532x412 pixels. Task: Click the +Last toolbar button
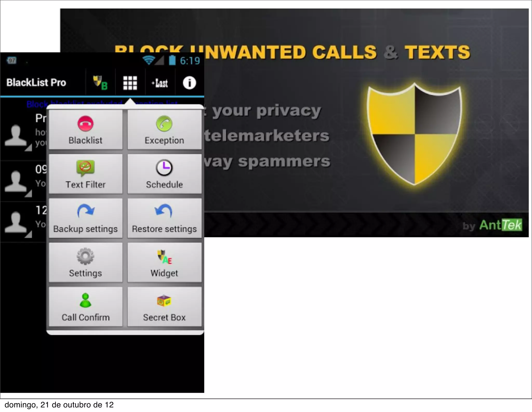pos(160,83)
